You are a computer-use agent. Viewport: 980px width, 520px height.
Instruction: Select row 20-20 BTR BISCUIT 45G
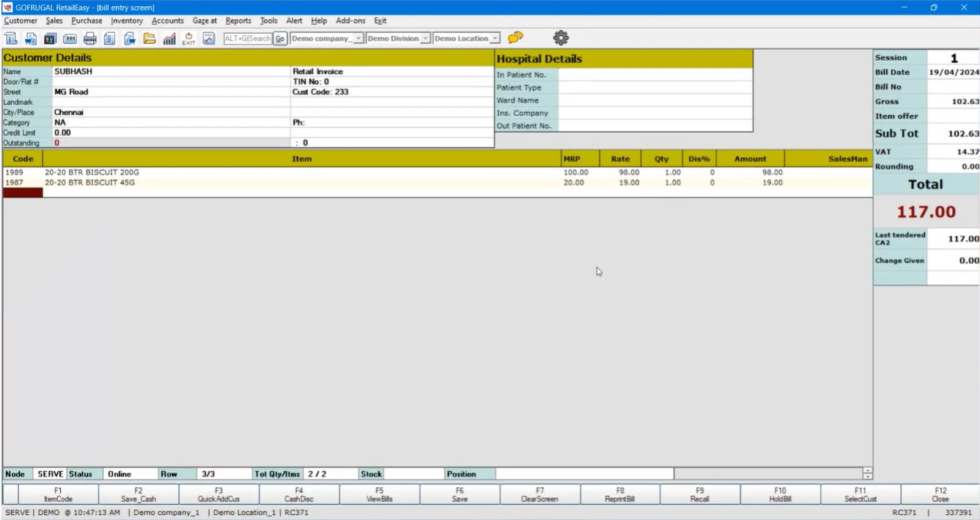coord(438,183)
